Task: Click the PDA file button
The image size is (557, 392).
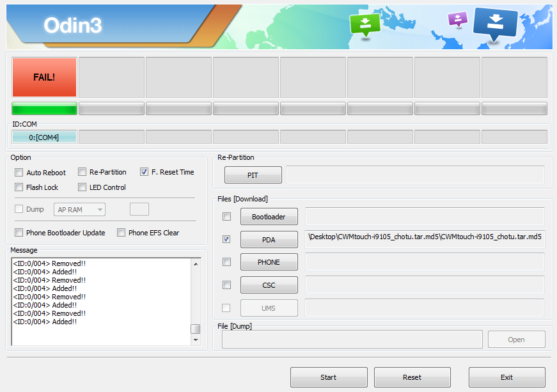Action: 269,239
